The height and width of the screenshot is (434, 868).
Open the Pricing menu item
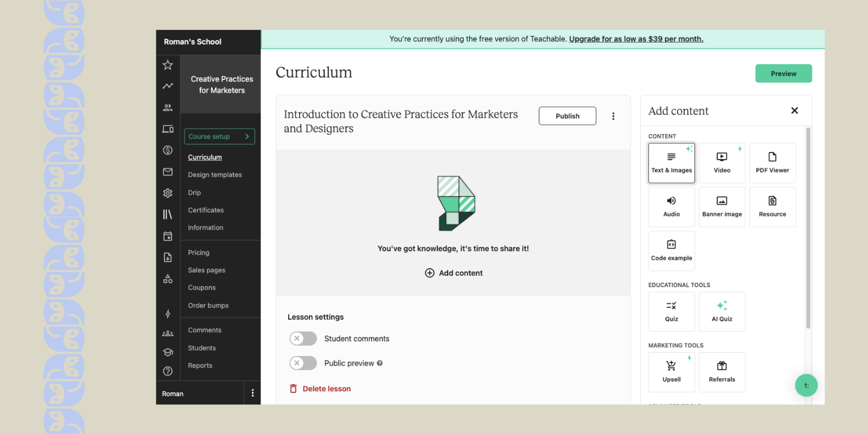click(198, 252)
